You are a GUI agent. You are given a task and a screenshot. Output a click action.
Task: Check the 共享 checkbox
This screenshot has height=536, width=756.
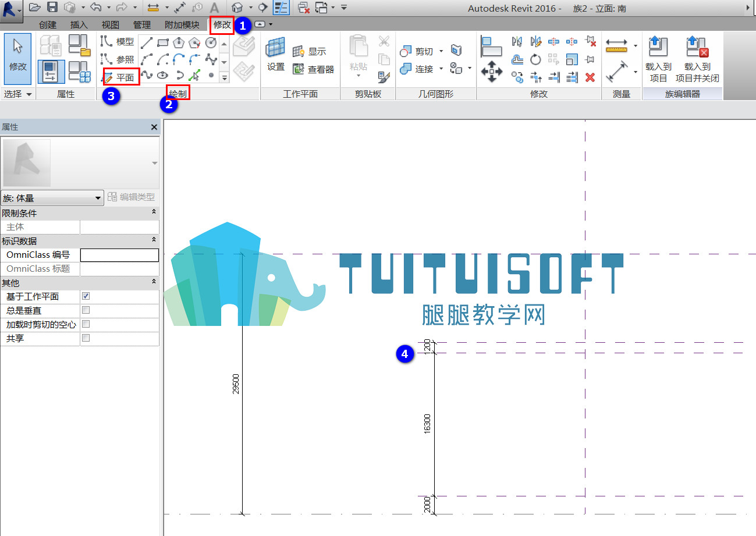coord(86,338)
